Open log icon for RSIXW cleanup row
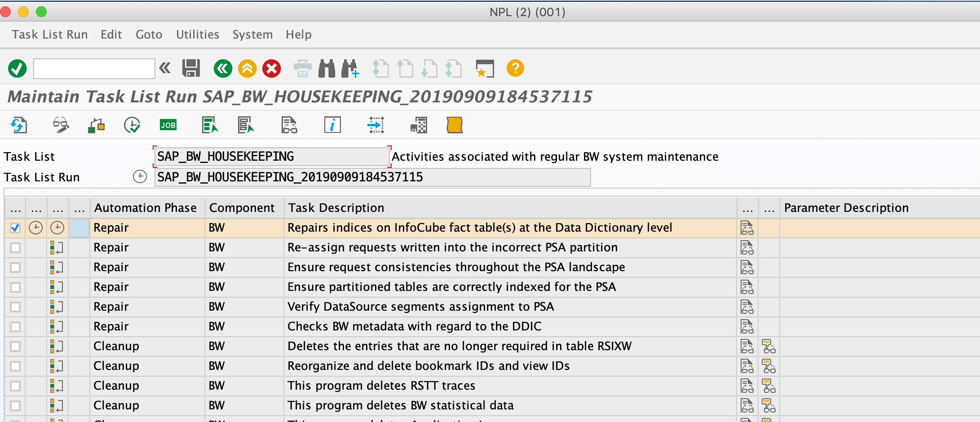 coord(747,347)
